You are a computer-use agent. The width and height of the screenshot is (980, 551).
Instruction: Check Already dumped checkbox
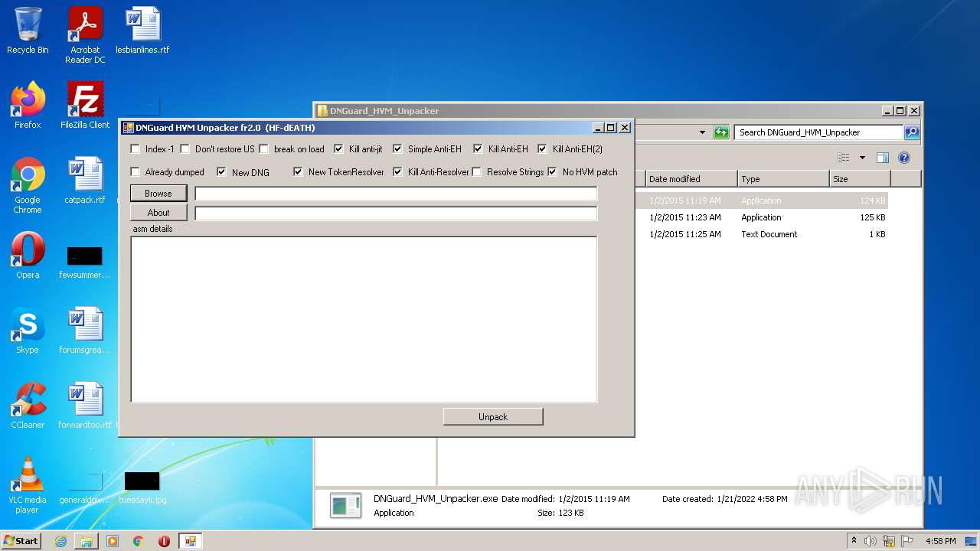point(136,172)
